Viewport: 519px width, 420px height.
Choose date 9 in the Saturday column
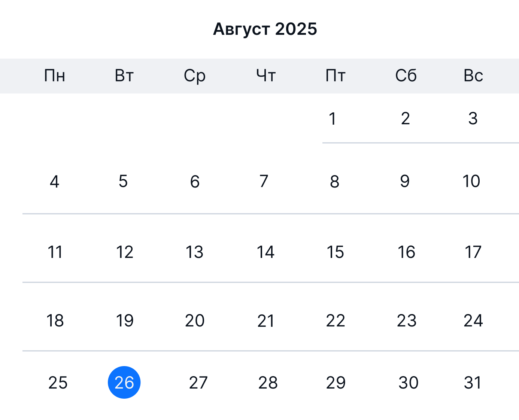pyautogui.click(x=405, y=181)
